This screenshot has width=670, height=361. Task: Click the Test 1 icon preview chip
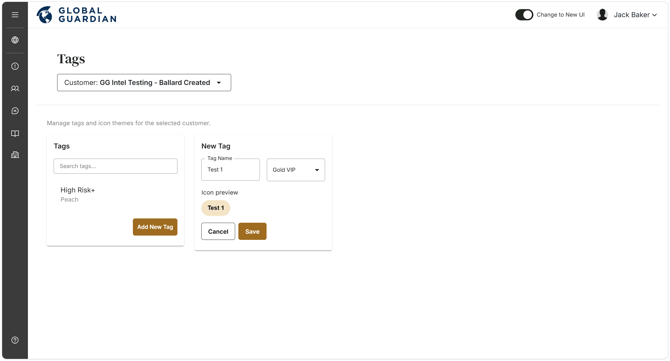[216, 208]
